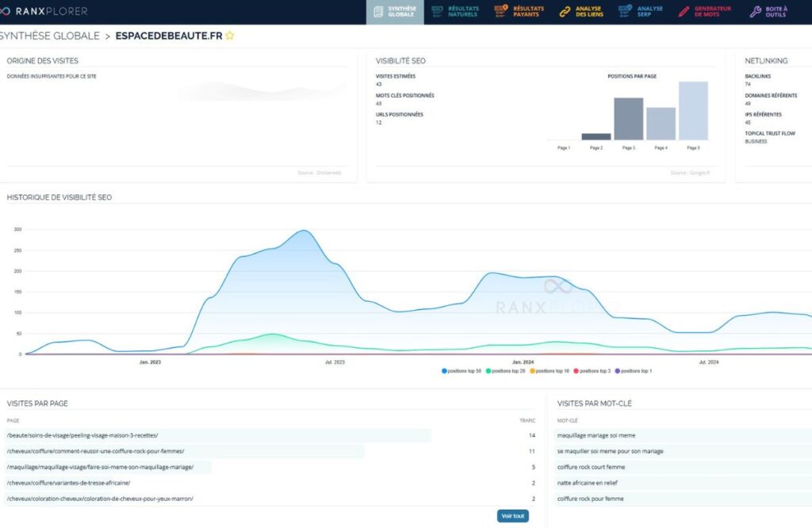Click the Mots clés positionnés label

coord(405,95)
